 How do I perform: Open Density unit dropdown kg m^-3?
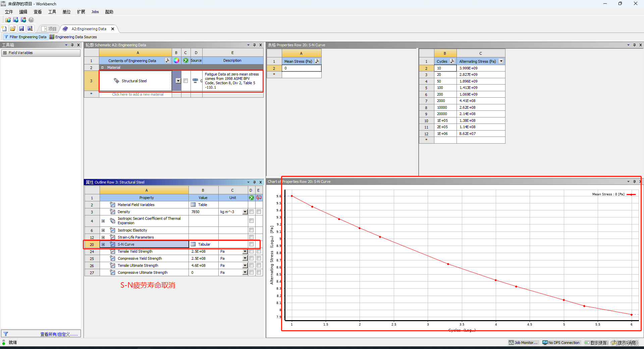click(245, 212)
